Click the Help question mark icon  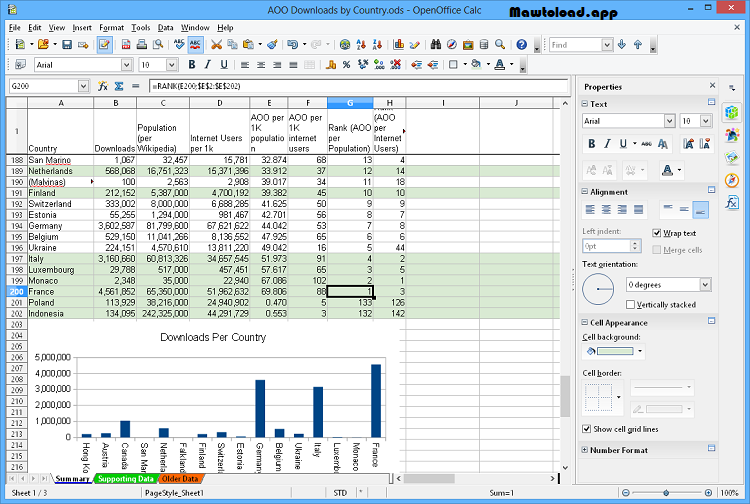[521, 44]
